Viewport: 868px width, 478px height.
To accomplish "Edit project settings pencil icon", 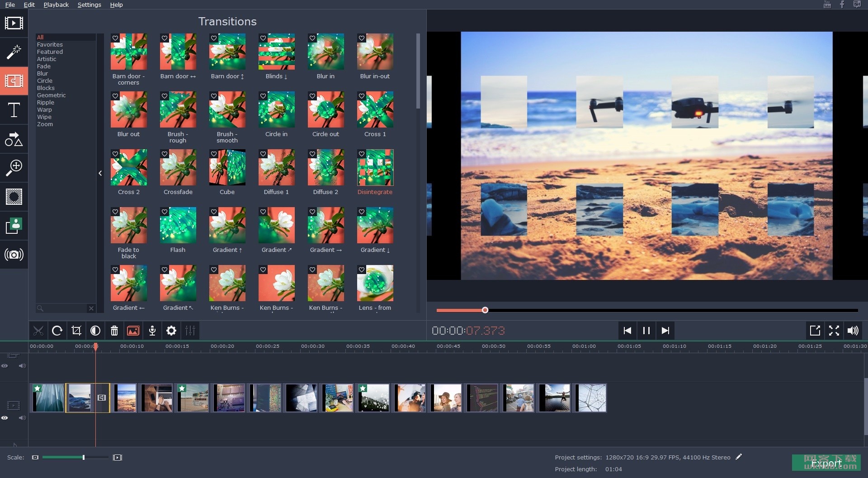I will pos(739,457).
